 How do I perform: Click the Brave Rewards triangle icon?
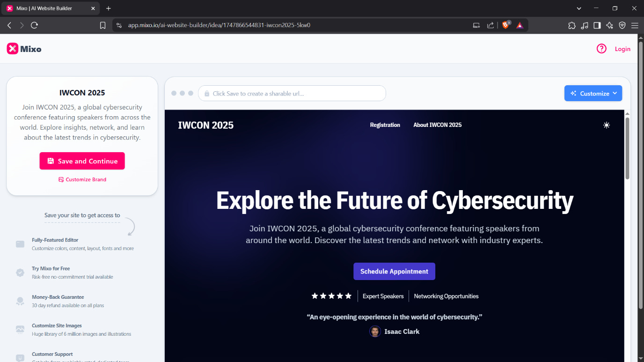coord(520,25)
